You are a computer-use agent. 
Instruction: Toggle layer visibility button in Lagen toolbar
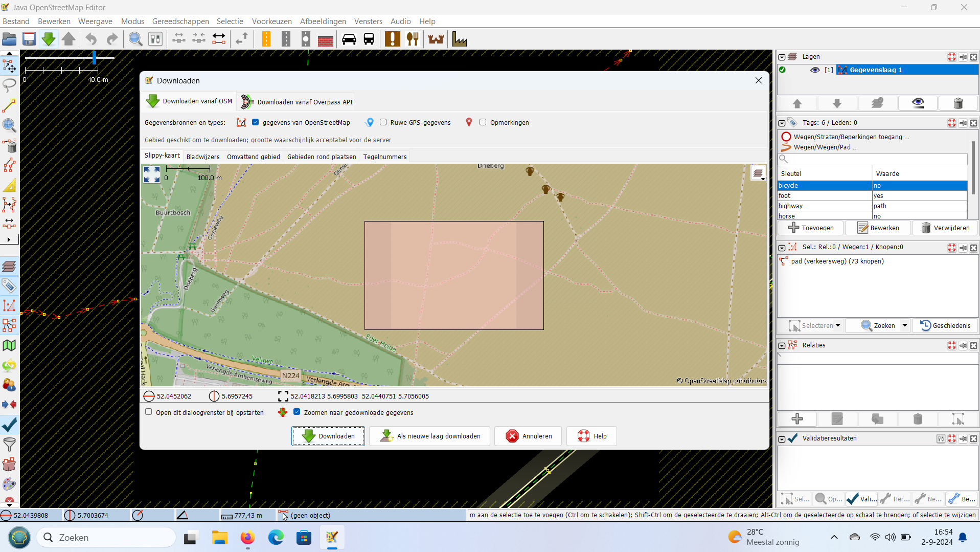point(918,103)
